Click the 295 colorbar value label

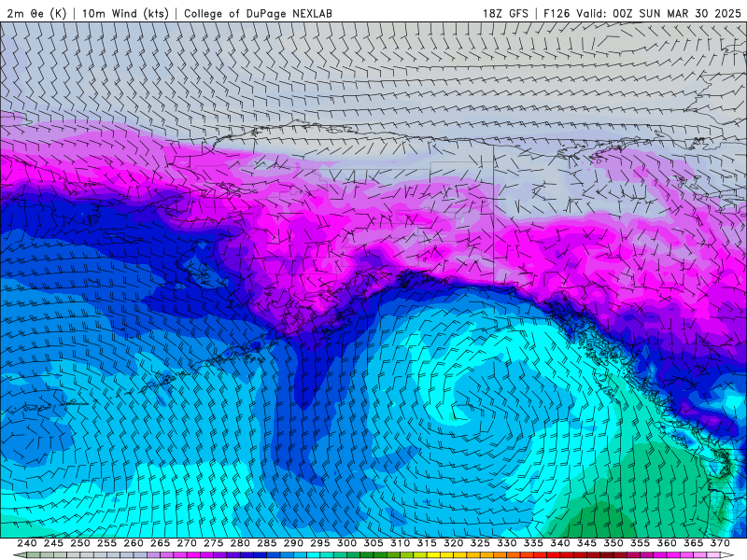point(320,543)
